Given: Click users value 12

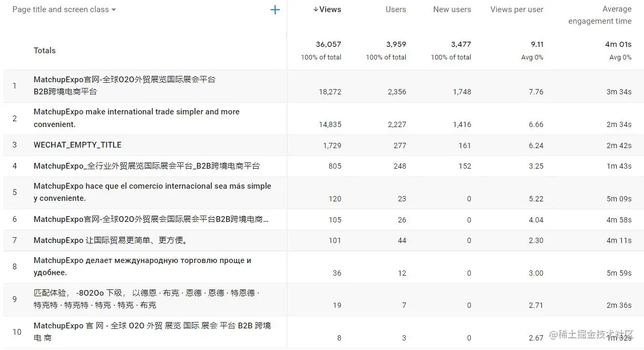Looking at the screenshot, I should pos(402,273).
